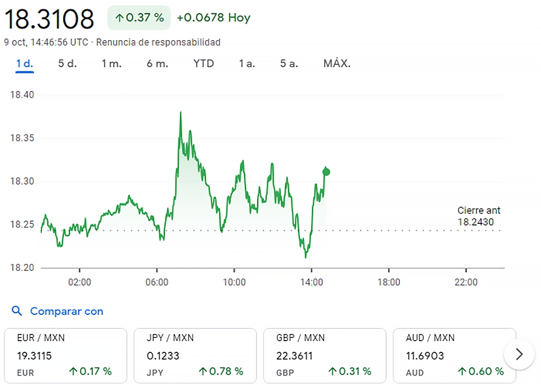The image size is (541, 392).
Task: Click the 0.37% change badge
Action: (138, 17)
